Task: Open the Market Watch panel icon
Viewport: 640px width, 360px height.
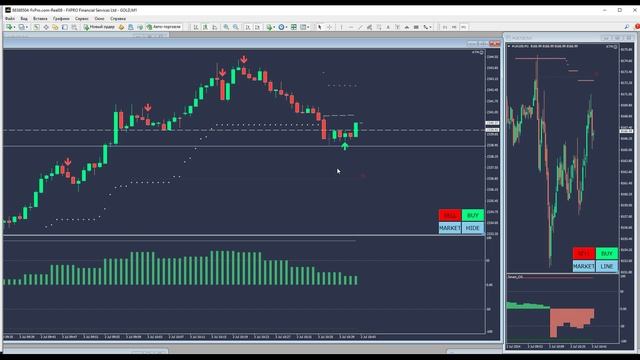Action: pos(36,27)
